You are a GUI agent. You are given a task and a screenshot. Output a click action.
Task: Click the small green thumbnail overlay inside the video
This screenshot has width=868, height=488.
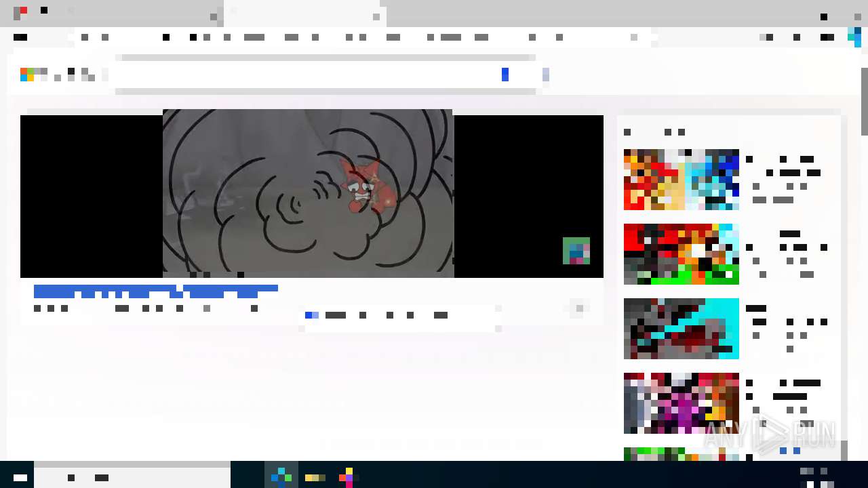[x=576, y=251]
